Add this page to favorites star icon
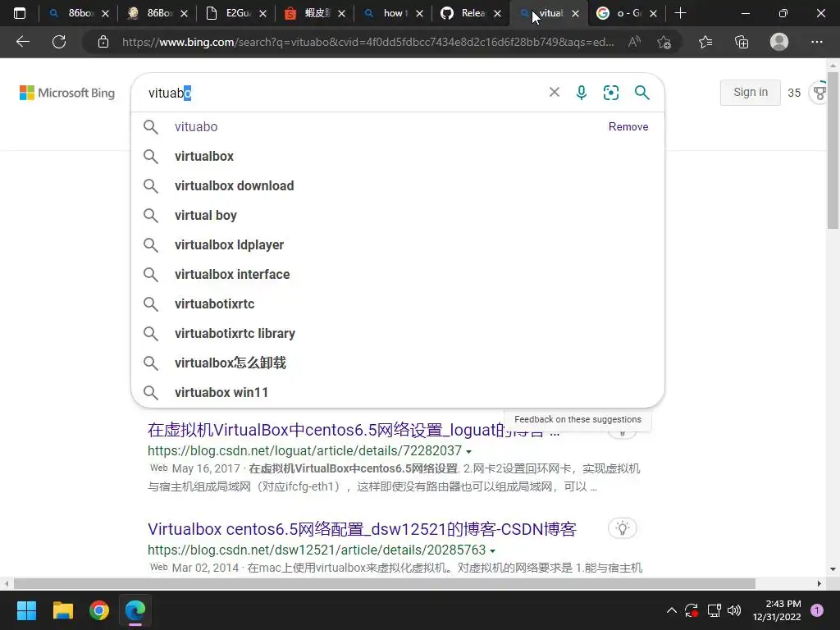Screen dimensions: 840x630 (x=664, y=42)
